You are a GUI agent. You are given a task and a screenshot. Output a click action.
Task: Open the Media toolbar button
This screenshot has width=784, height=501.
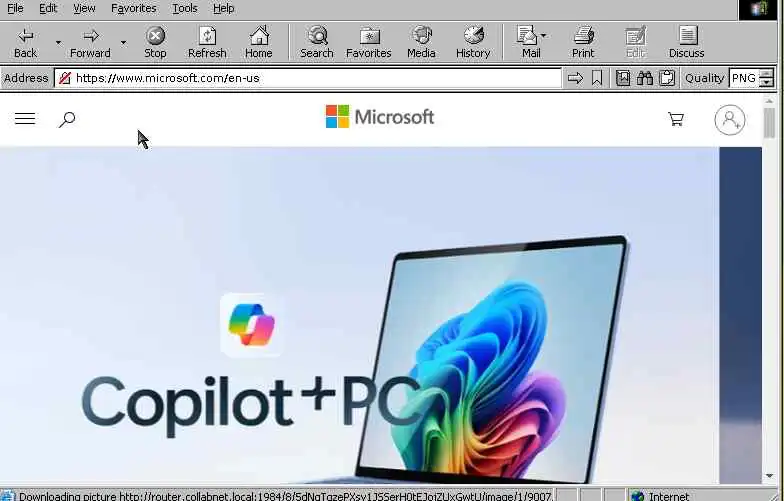pos(421,43)
